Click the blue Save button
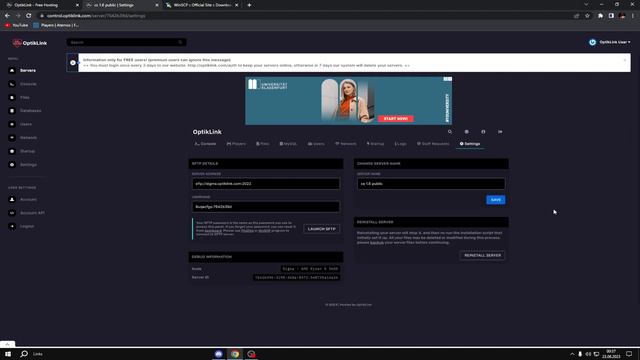Screen dimensions: 640x360 [496, 200]
